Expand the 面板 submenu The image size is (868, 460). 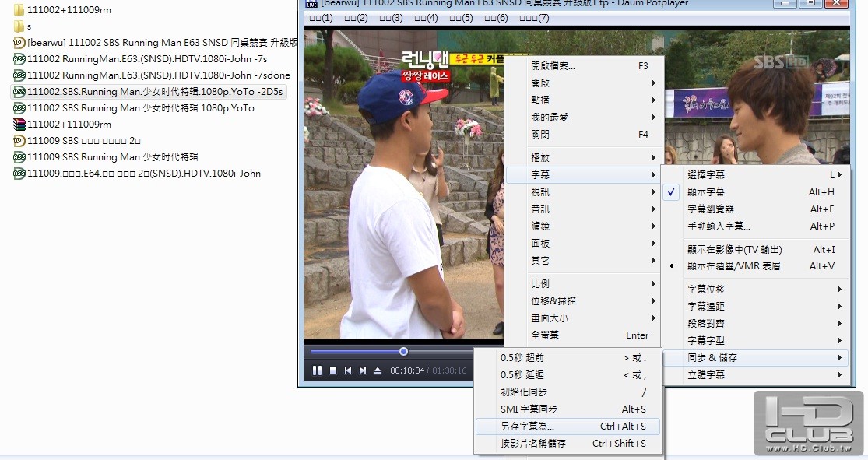[x=584, y=243]
